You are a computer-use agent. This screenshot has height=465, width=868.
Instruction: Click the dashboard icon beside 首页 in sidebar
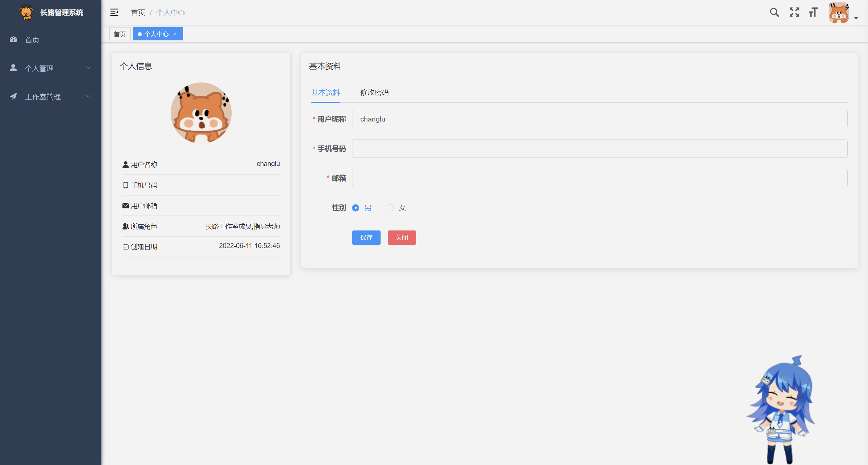(x=14, y=40)
